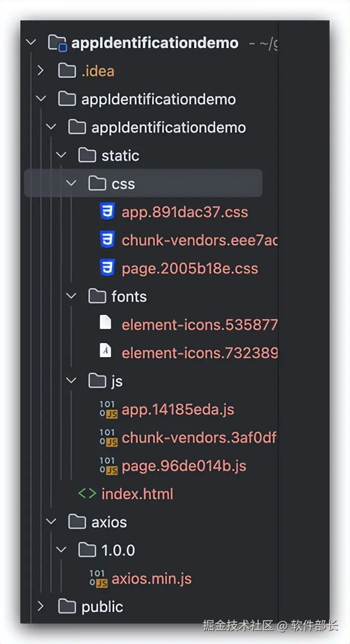Select the first element-icons.535877 font file
The height and width of the screenshot is (644, 350).
[x=199, y=325]
